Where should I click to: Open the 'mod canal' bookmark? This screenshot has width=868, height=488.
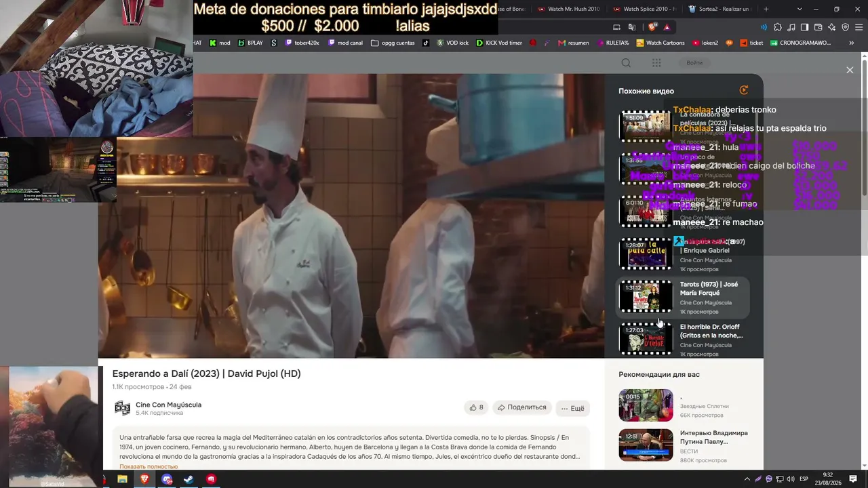click(x=345, y=43)
